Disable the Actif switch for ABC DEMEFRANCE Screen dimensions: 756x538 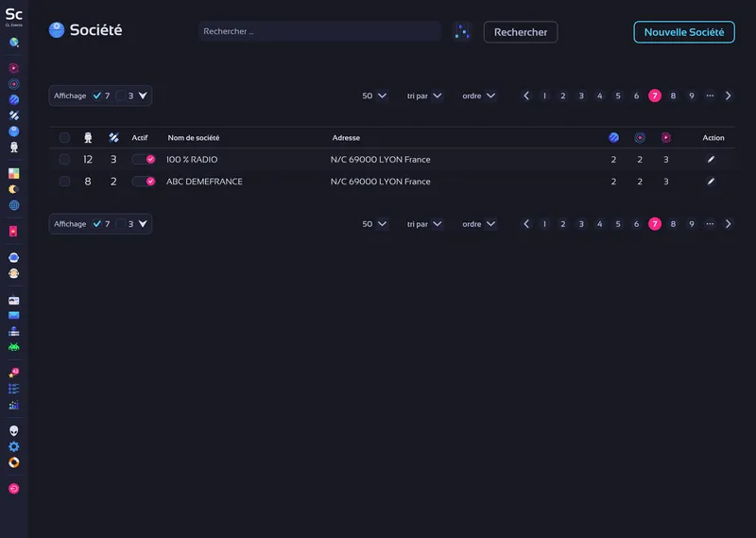pyautogui.click(x=144, y=182)
